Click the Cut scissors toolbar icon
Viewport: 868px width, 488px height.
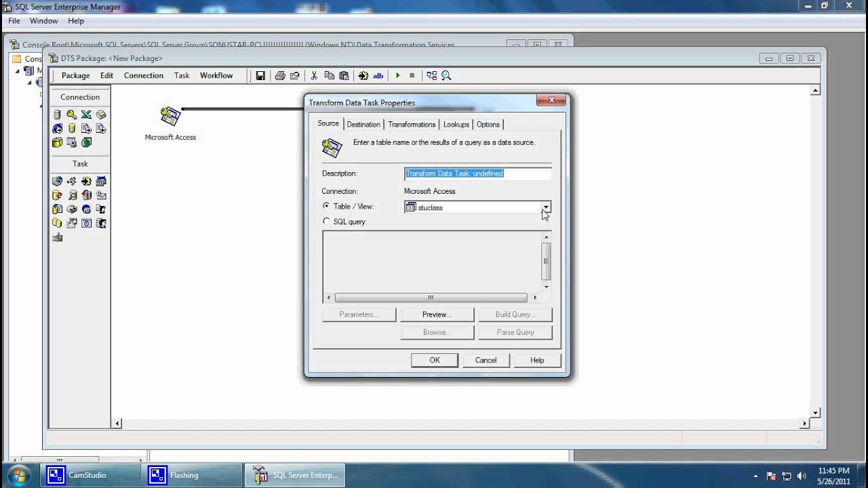[314, 76]
